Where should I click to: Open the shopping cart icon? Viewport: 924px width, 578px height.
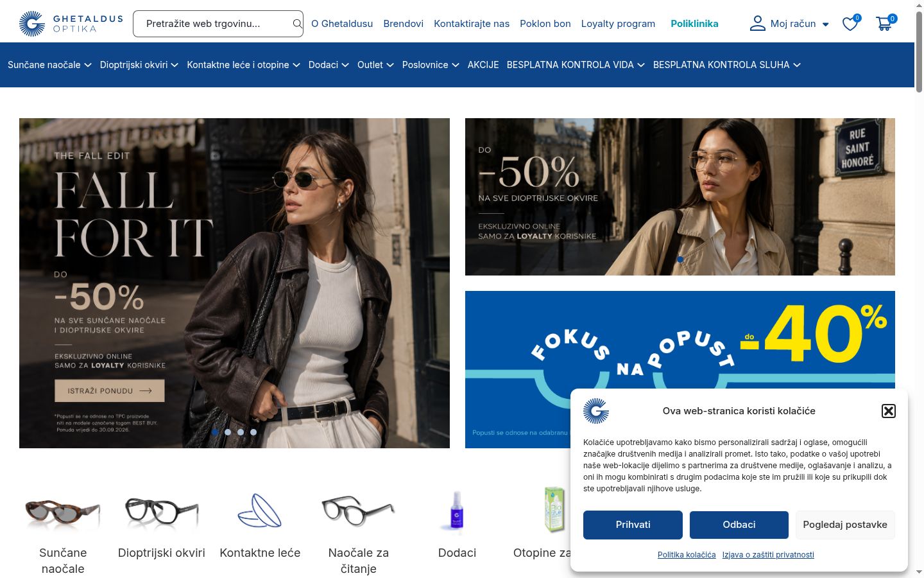pyautogui.click(x=884, y=24)
